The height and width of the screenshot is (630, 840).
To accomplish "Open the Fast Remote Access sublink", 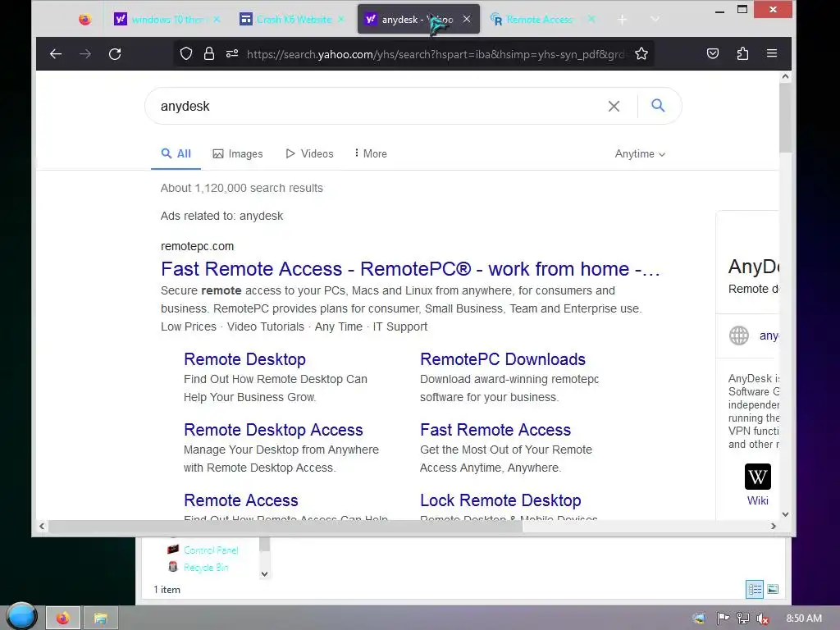I will tap(495, 430).
